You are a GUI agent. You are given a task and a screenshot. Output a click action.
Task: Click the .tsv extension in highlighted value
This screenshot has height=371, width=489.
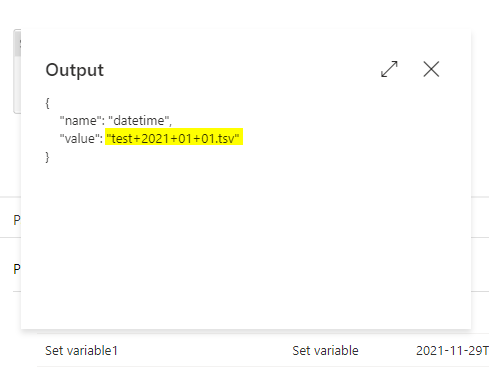224,138
